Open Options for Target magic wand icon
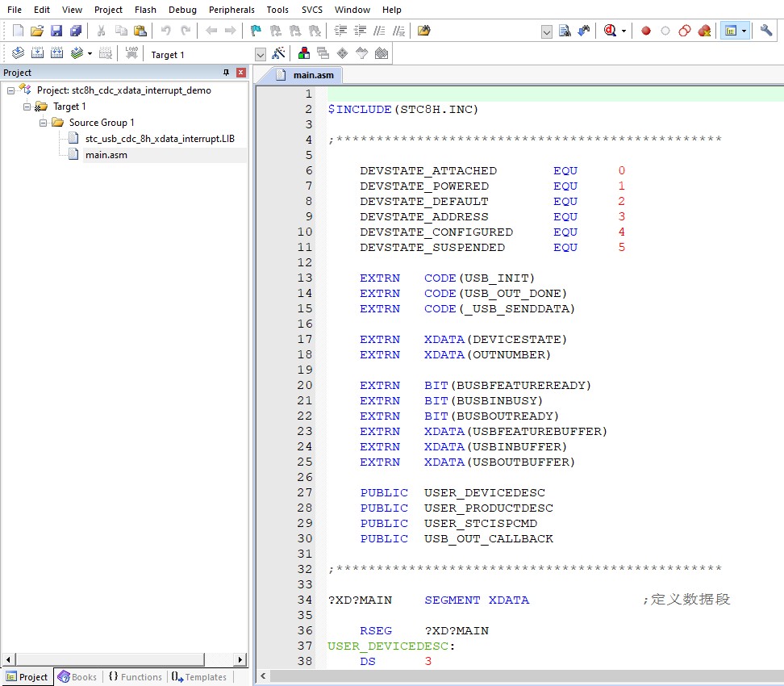The image size is (784, 686). pos(278,53)
